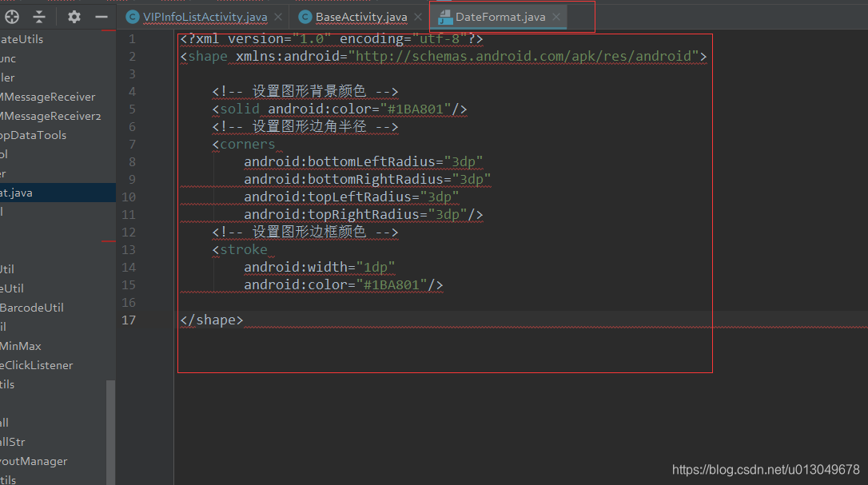The height and width of the screenshot is (485, 868).
Task: Select BarcodeUtil in project tree
Action: [x=31, y=308]
